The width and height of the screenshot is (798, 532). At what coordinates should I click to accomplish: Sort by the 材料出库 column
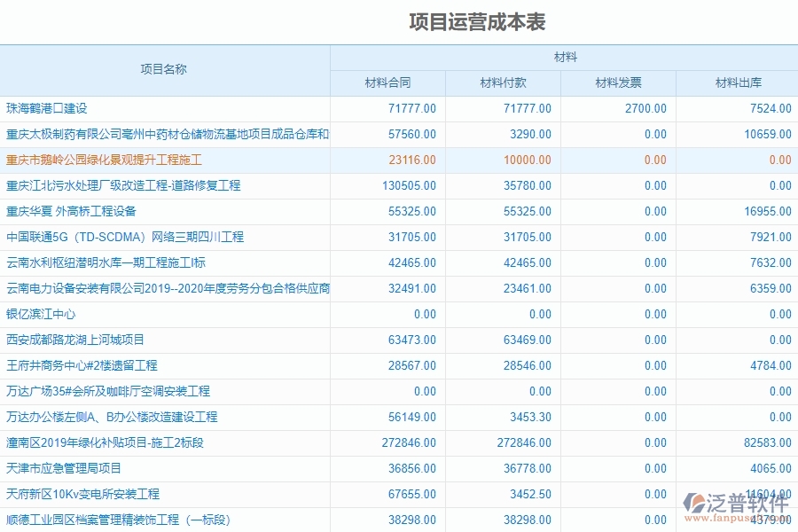[x=737, y=82]
